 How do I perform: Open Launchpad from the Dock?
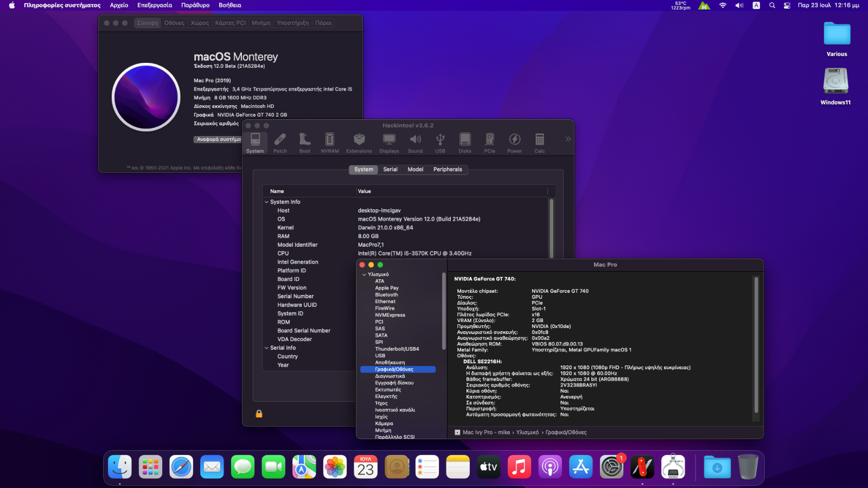pyautogui.click(x=150, y=466)
